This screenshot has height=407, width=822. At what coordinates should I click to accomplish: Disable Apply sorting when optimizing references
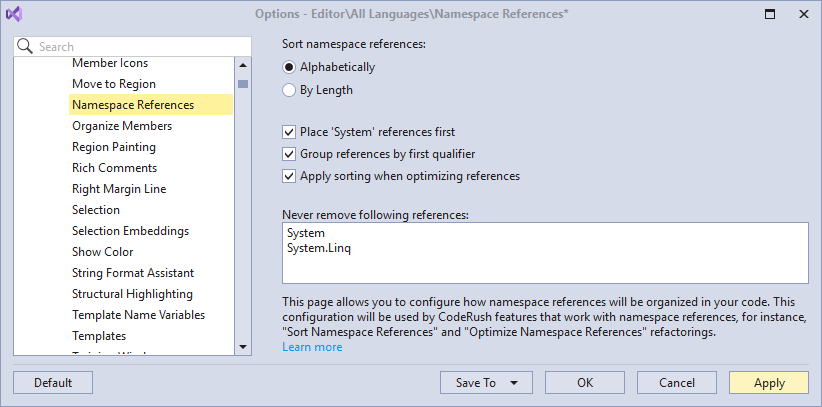coord(290,176)
